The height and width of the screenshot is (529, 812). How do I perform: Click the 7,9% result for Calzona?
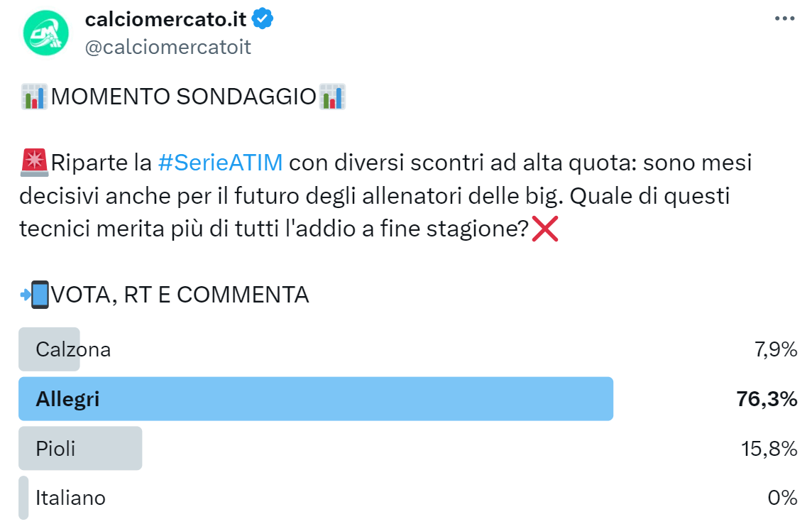click(x=774, y=349)
